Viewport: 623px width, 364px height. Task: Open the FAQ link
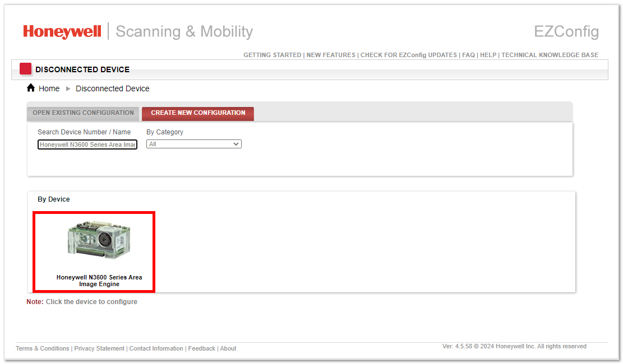click(468, 55)
